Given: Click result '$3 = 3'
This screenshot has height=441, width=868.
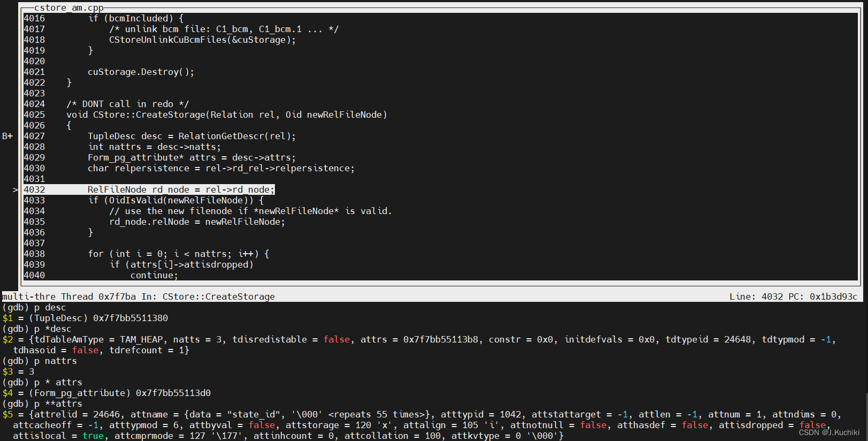Looking at the screenshot, I should point(18,371).
